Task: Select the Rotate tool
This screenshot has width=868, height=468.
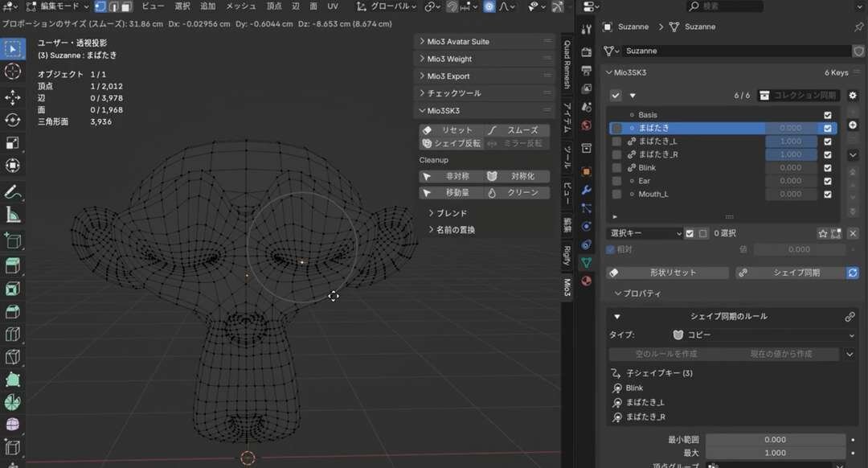Action: coord(13,120)
